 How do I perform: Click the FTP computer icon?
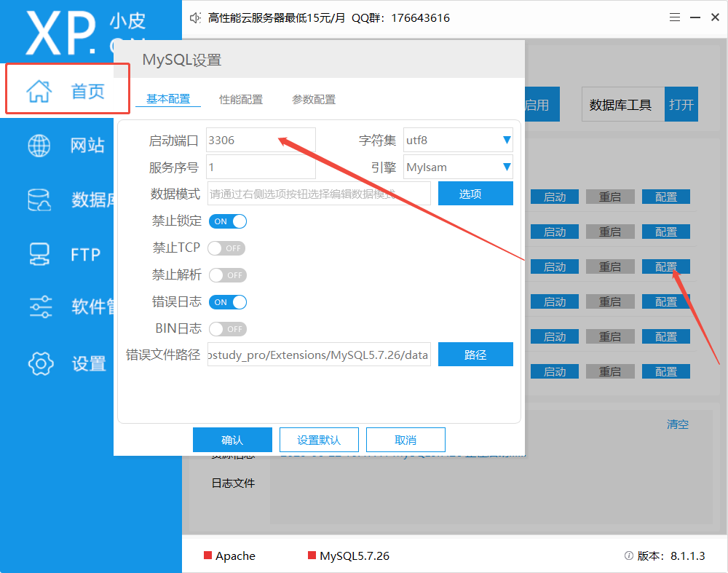[39, 254]
